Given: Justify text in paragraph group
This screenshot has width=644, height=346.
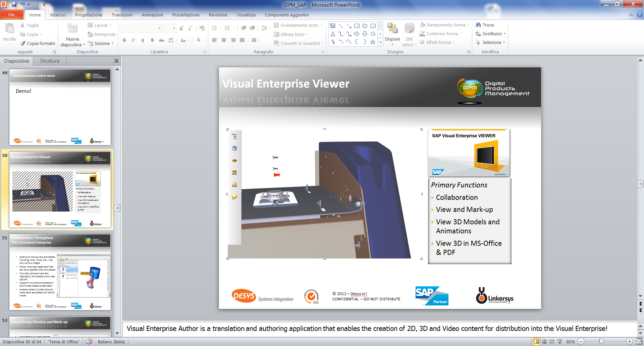Looking at the screenshot, I should pos(242,40).
